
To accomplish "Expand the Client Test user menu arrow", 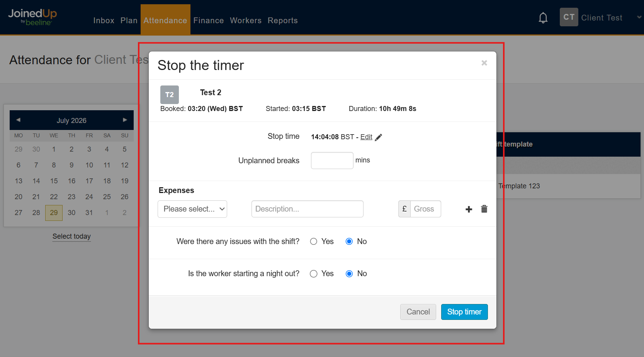I will [639, 17].
